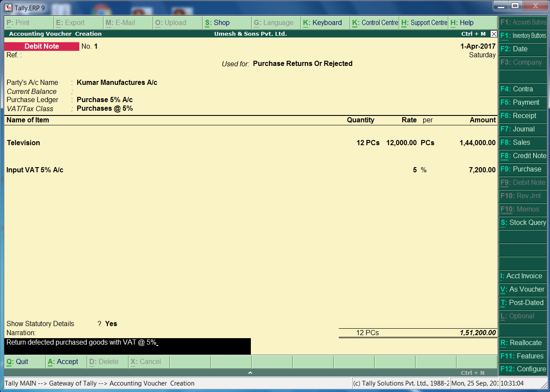
Task: Click the amount 1,44,000.00
Action: 478,143
